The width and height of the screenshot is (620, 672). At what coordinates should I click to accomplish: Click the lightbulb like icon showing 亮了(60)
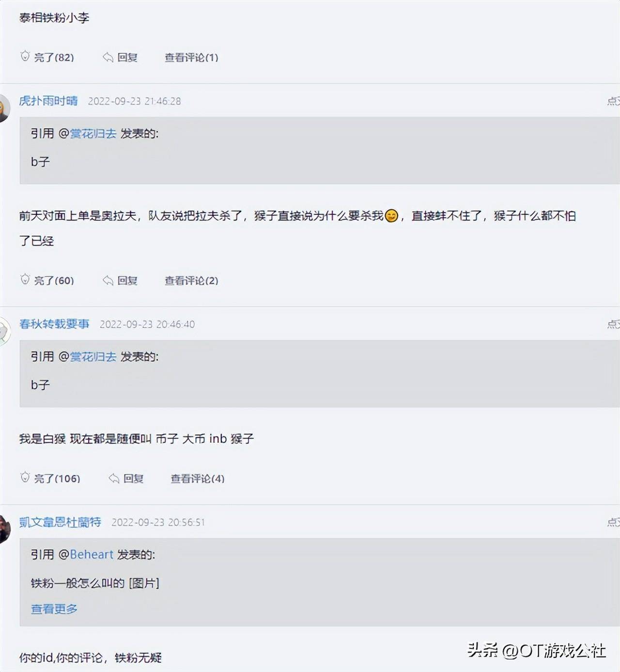(25, 279)
